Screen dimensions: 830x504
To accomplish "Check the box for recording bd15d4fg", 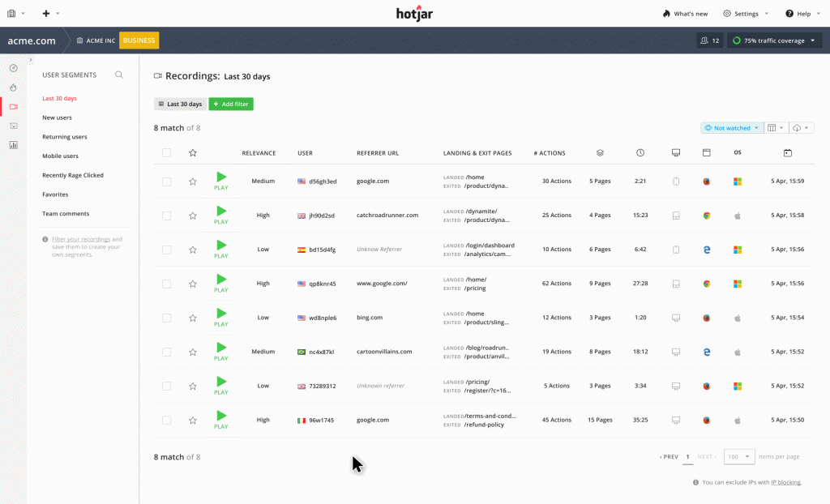I will click(167, 250).
